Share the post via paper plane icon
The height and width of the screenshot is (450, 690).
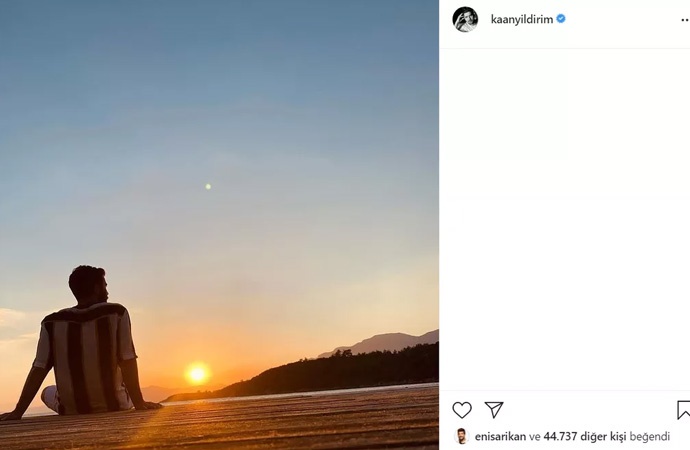pyautogui.click(x=494, y=410)
